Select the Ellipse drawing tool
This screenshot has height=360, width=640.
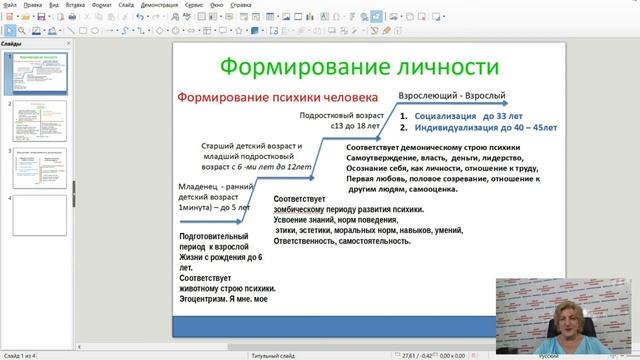[95, 31]
